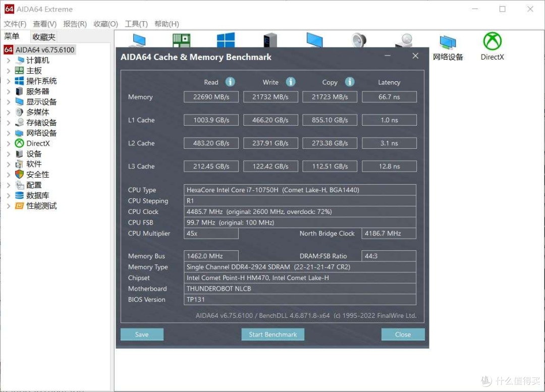This screenshot has width=545, height=392.
Task: Select the DirectX Xbox tree icon
Action: pos(20,143)
